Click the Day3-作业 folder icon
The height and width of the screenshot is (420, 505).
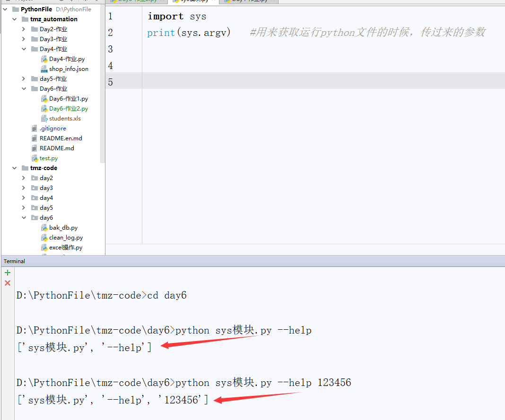[x=35, y=39]
